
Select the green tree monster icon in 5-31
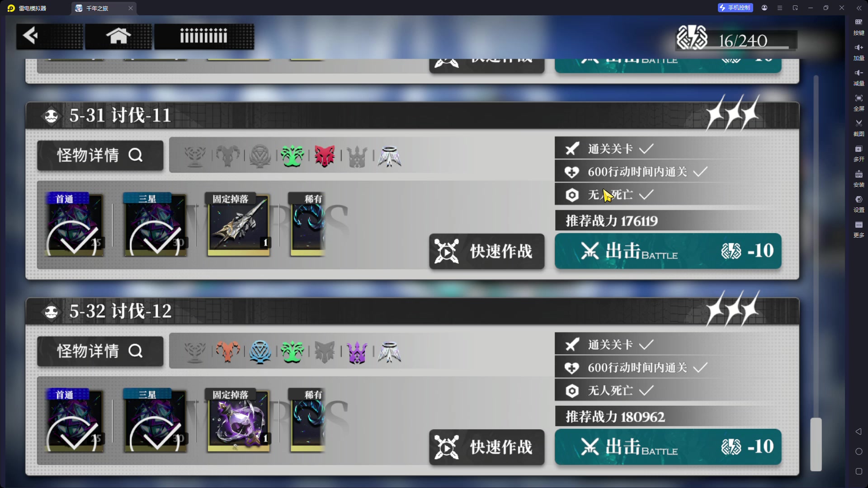pyautogui.click(x=292, y=156)
